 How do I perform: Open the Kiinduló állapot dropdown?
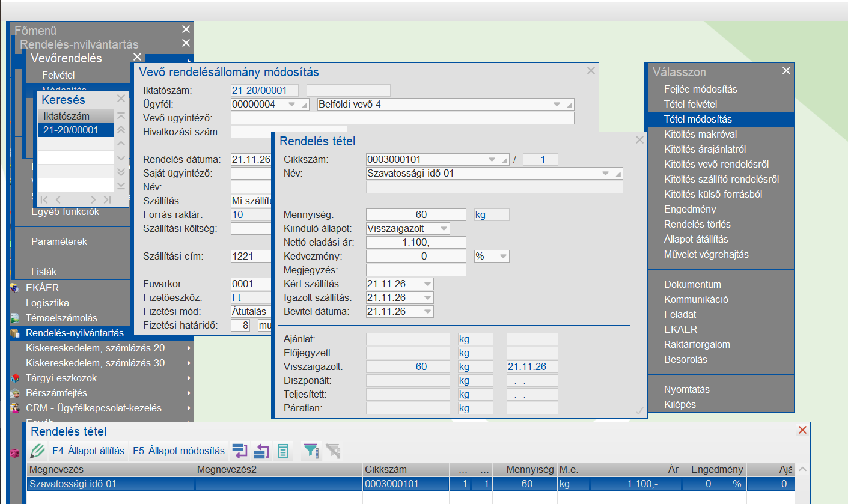[444, 229]
